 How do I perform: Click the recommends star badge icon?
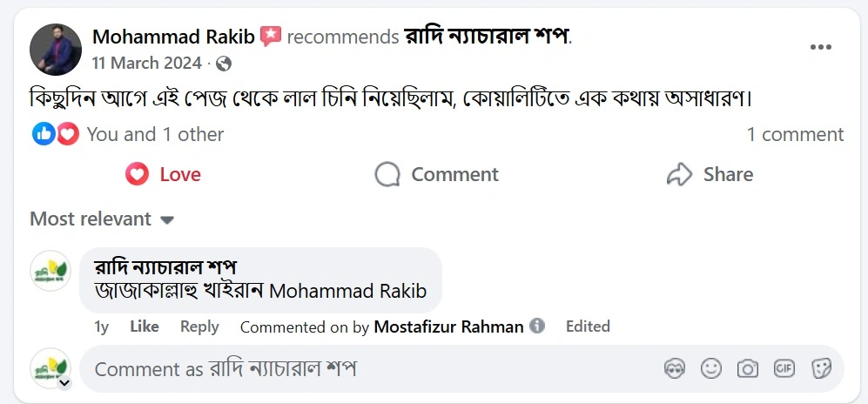271,37
